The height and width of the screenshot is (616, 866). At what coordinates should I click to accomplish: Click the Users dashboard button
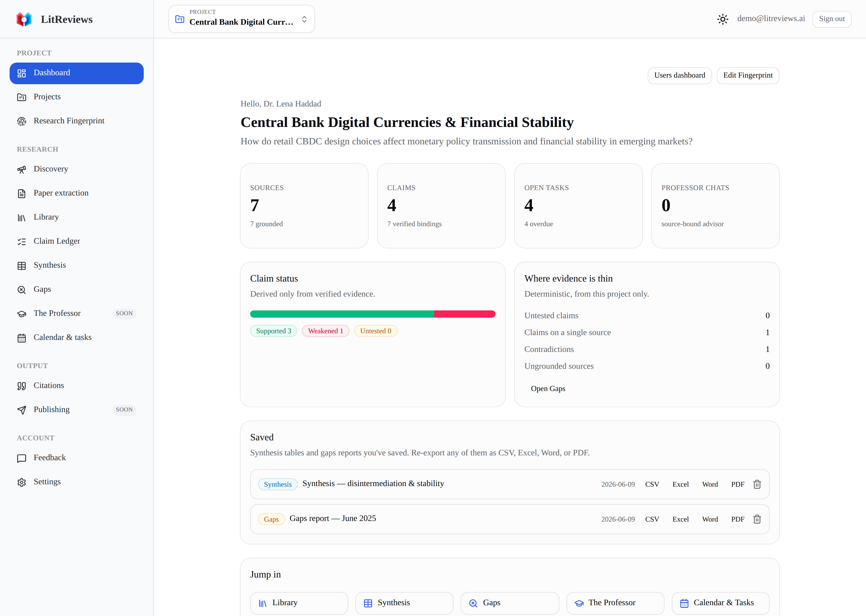click(680, 75)
